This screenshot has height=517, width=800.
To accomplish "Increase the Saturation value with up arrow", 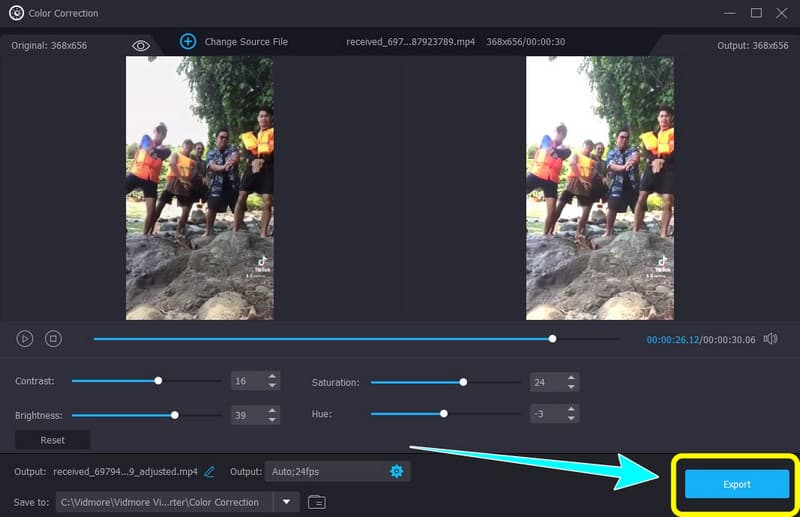I will (571, 377).
